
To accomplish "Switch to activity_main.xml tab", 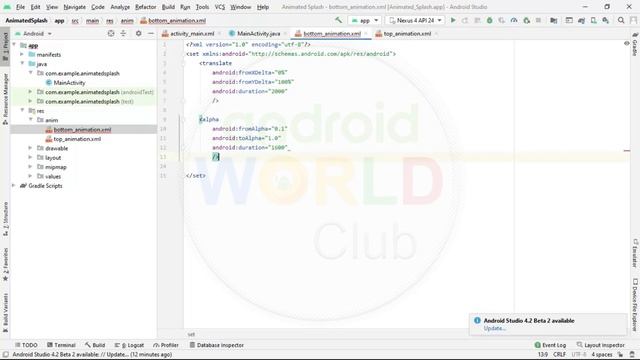I will point(192,33).
